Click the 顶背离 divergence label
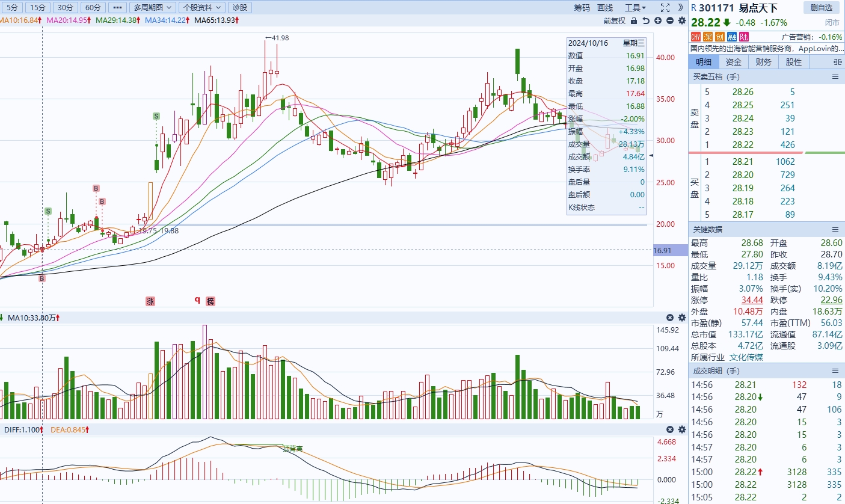The width and height of the screenshot is (845, 504). click(293, 449)
